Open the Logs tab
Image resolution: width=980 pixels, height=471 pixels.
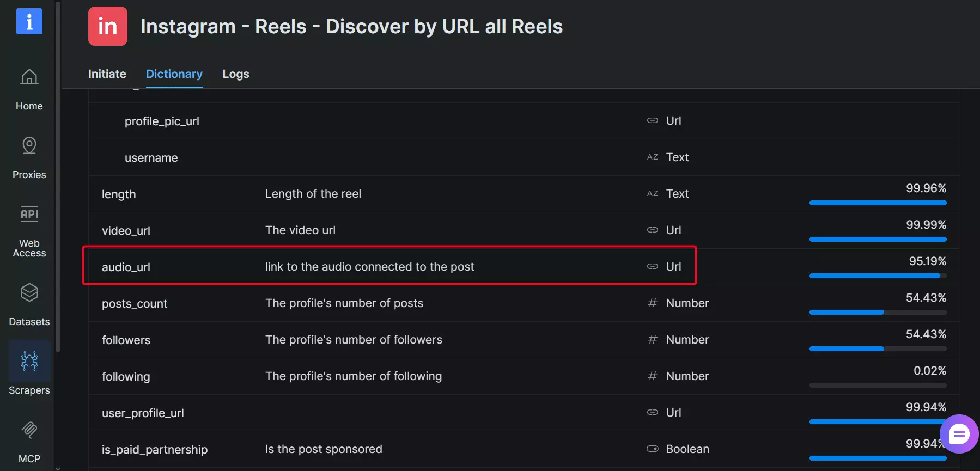pyautogui.click(x=235, y=74)
